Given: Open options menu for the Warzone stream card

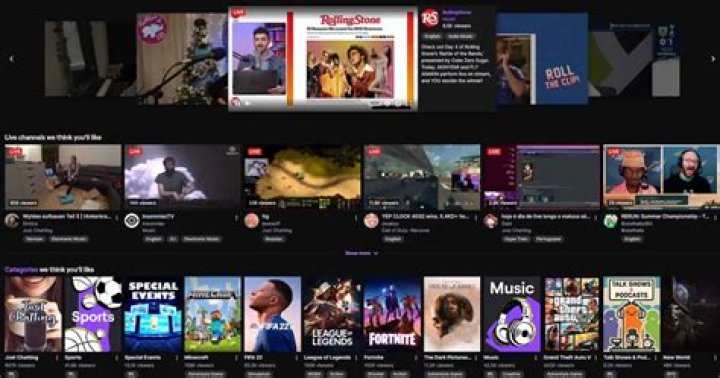Looking at the screenshot, I should pyautogui.click(x=476, y=217).
